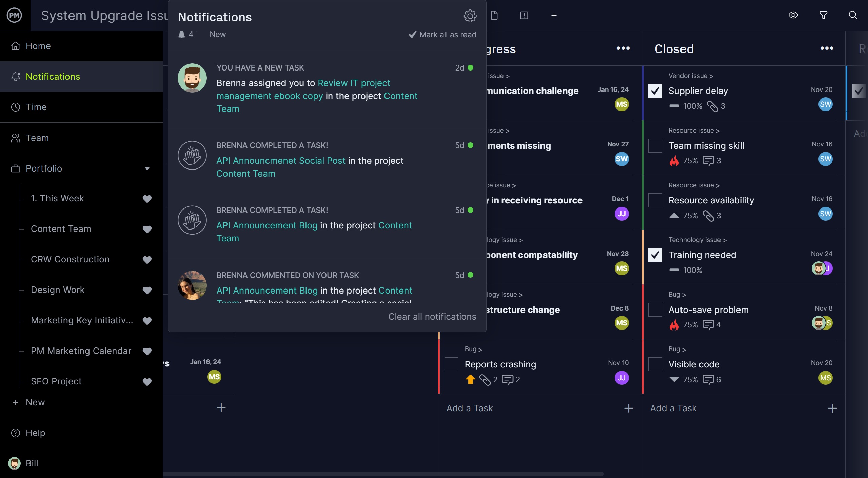Image resolution: width=868 pixels, height=478 pixels.
Task: Check the Reports crashing checkbox
Action: point(451,364)
